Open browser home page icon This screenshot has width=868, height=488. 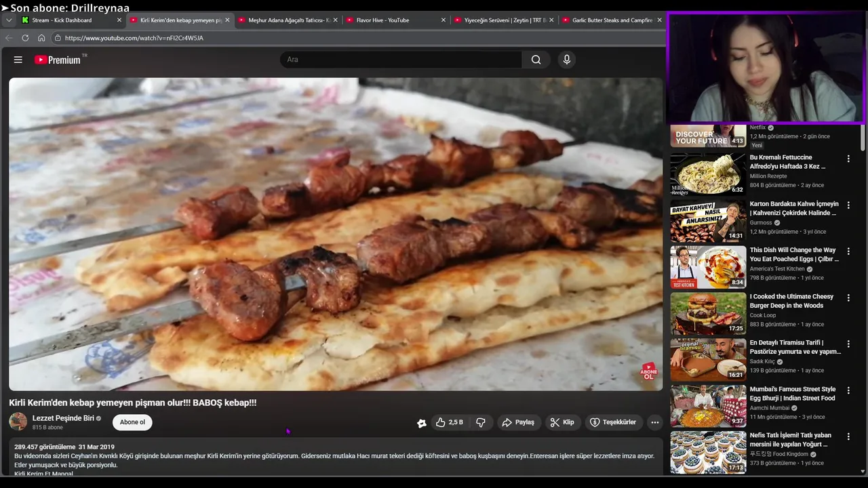click(41, 38)
